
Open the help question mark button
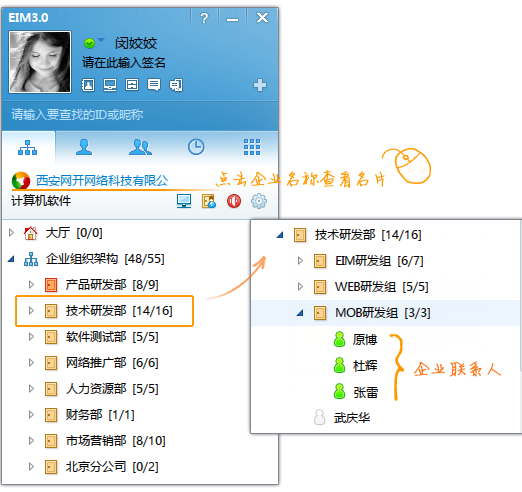click(x=204, y=18)
